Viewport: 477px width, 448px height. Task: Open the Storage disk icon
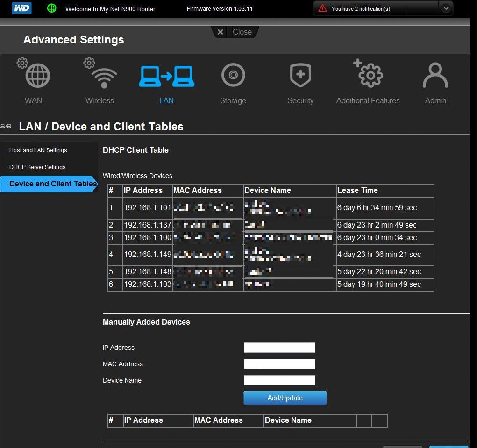click(233, 75)
